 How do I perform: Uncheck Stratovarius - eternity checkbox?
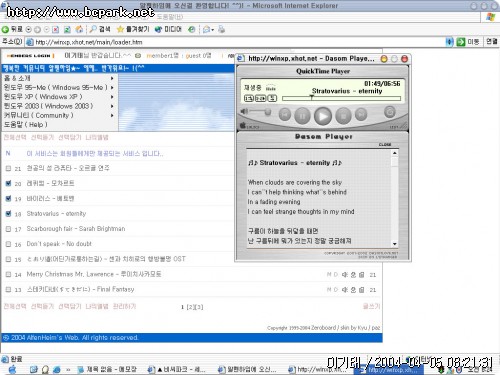[8, 214]
